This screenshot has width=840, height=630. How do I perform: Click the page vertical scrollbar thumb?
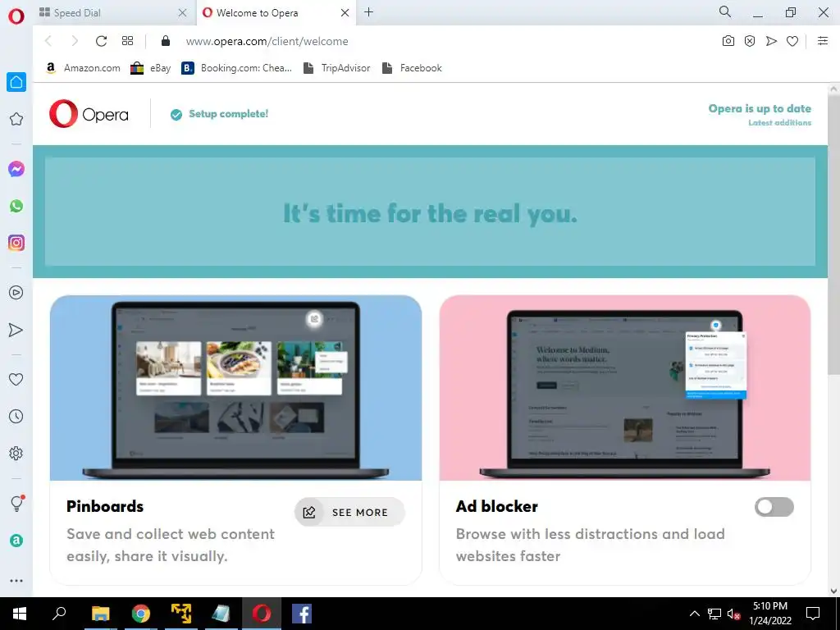[x=833, y=235]
